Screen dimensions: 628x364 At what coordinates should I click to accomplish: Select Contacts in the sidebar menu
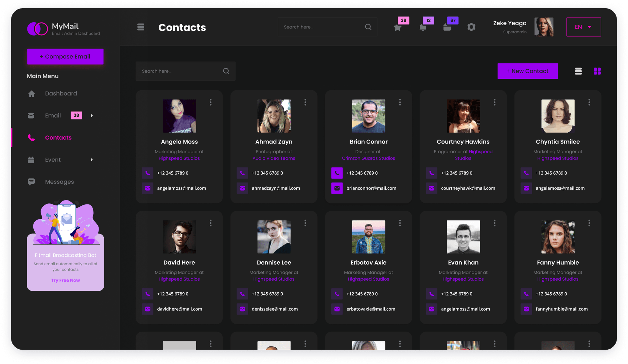coord(58,138)
